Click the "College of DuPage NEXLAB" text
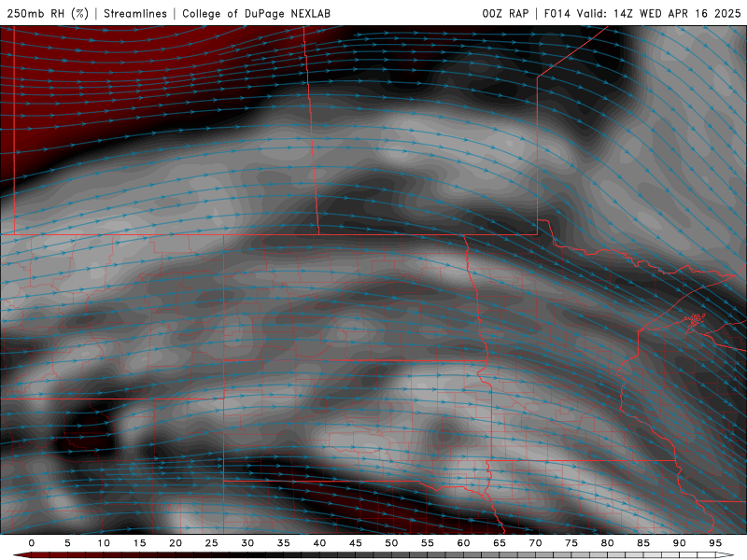Screen dimensions: 747x560 pyautogui.click(x=256, y=13)
